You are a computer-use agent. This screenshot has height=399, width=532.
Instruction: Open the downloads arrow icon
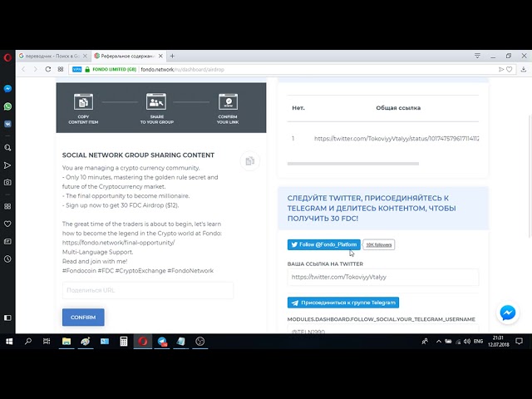524,69
